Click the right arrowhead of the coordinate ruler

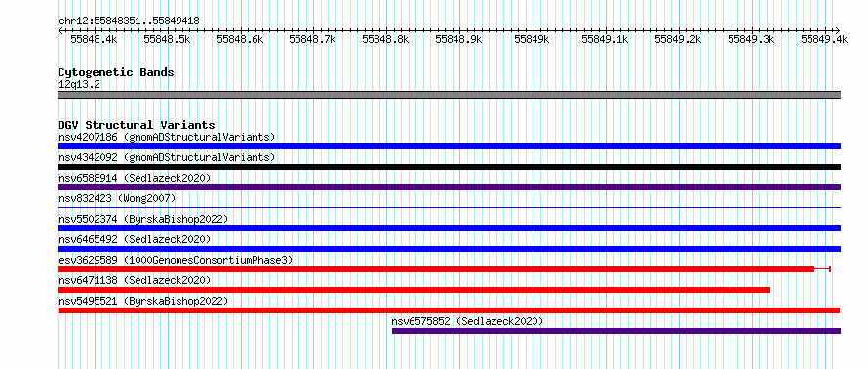(x=838, y=30)
